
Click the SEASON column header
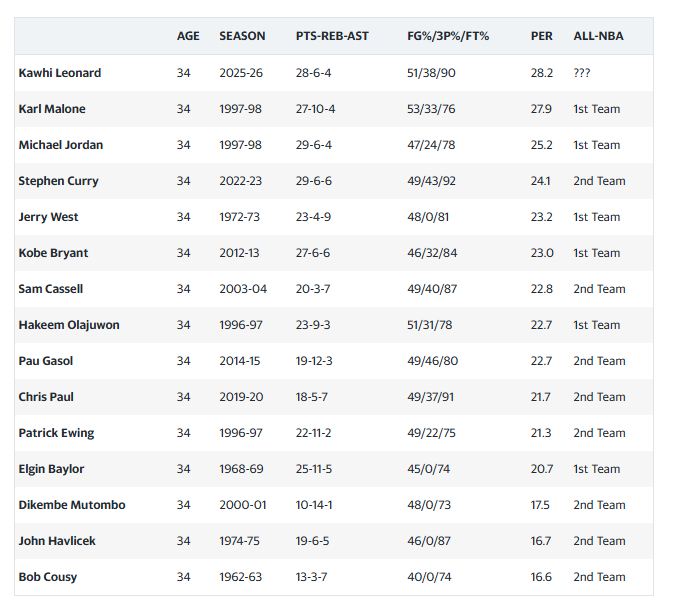pyautogui.click(x=242, y=36)
